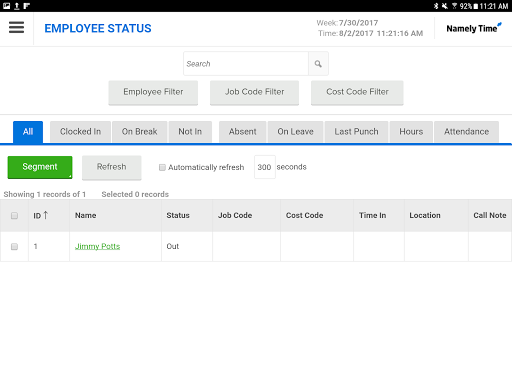Screen dimensions: 512x384
Task: Open the Job Code Filter
Action: tap(254, 92)
